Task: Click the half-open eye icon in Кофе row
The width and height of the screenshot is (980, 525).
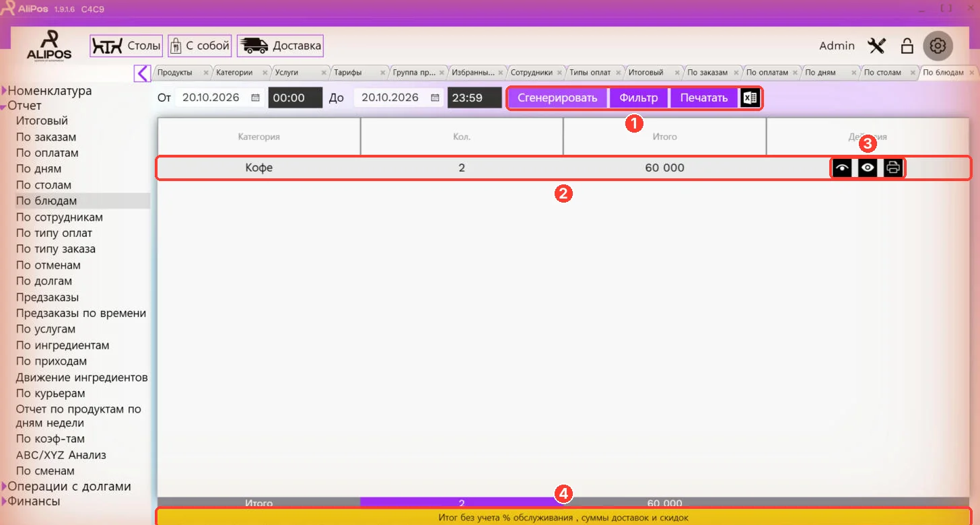Action: click(x=842, y=168)
